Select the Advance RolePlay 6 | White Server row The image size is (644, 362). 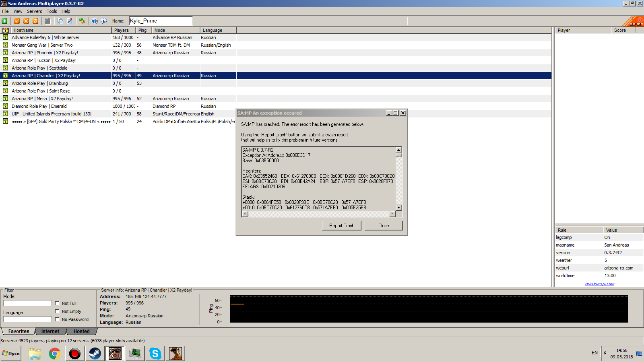pos(276,37)
